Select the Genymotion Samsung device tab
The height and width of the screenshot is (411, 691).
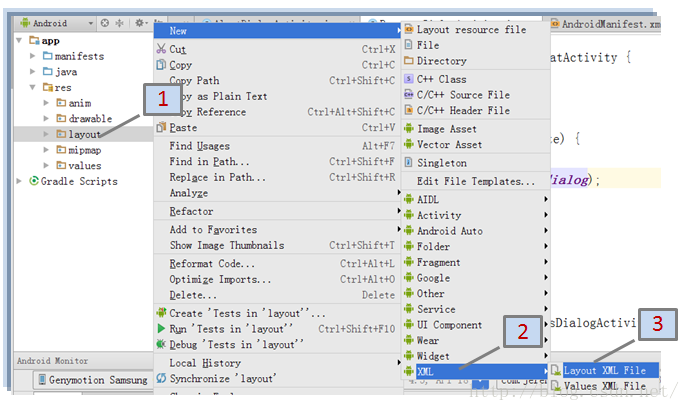click(x=90, y=380)
